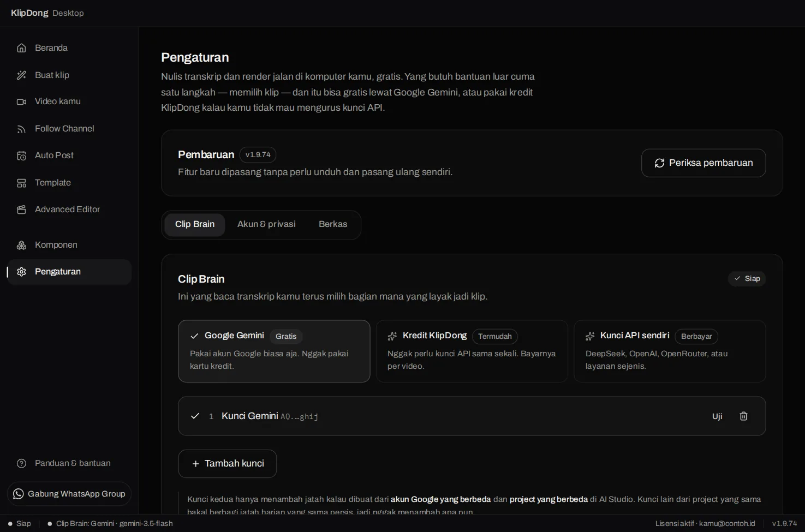Click the Siap indicator in the status bar

(20, 524)
